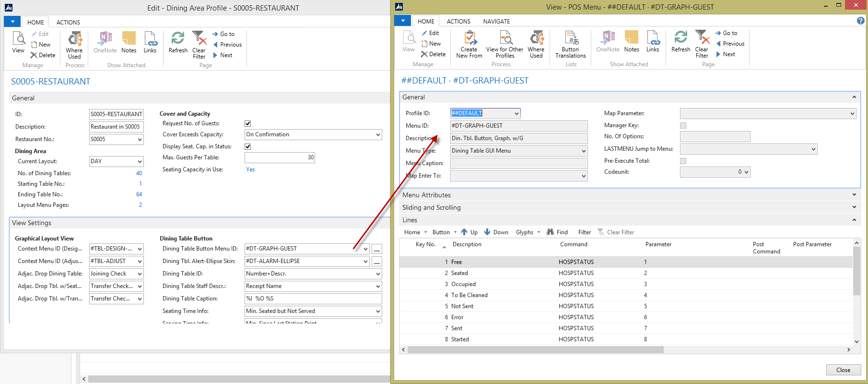Viewport: 868px width, 384px height.
Task: Click Find icon in Lines toolbar
Action: (551, 232)
